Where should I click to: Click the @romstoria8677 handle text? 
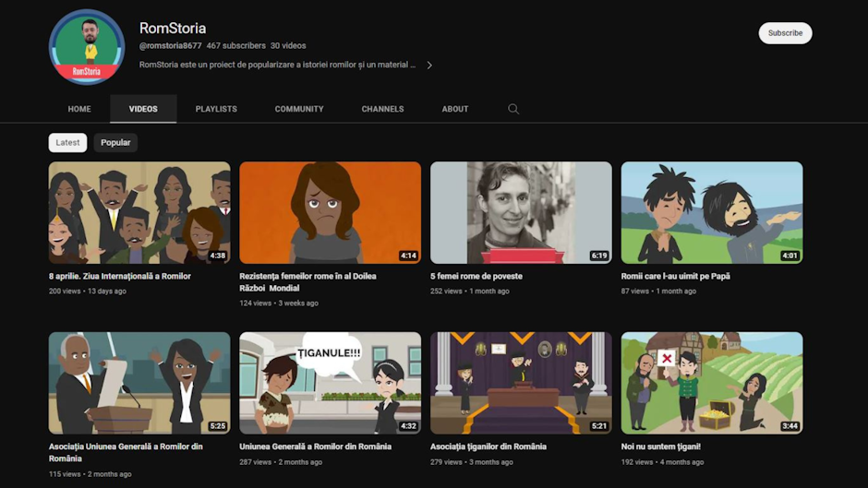click(x=171, y=46)
